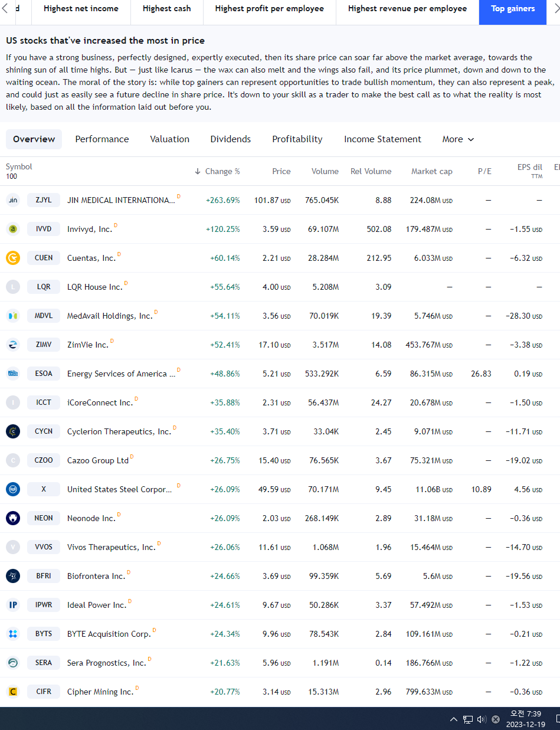
Task: Click the Vivos Therapeutics placeholder logo
Action: click(13, 547)
